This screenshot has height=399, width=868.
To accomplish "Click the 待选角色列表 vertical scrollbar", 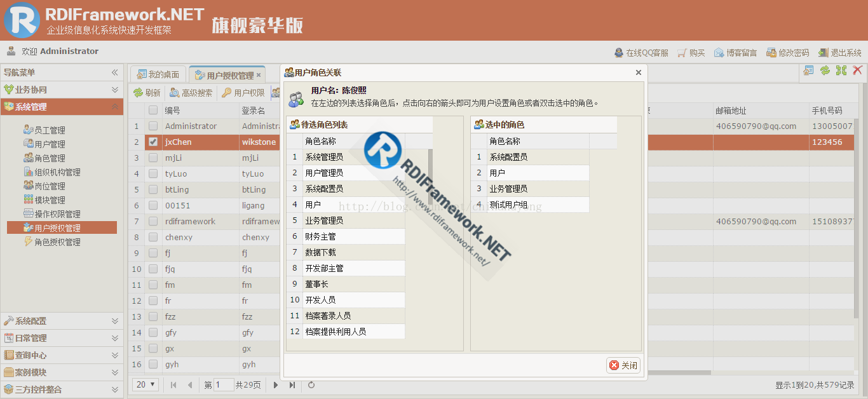I will [x=430, y=178].
